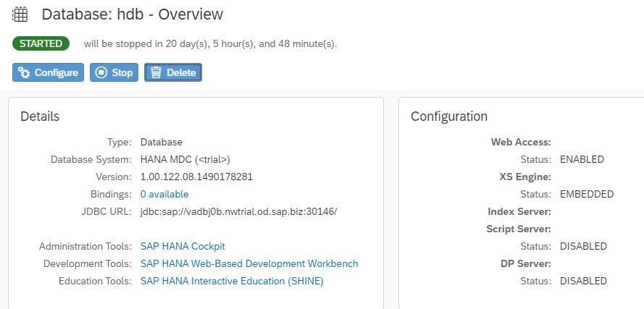The height and width of the screenshot is (309, 644).
Task: Open the SAP HANA Cockpit link
Action: pos(183,246)
